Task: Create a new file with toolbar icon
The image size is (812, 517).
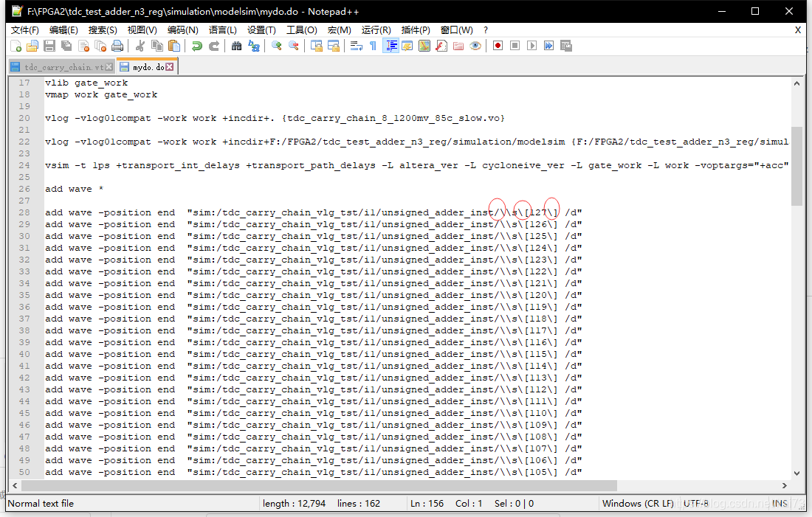Action: [16, 46]
